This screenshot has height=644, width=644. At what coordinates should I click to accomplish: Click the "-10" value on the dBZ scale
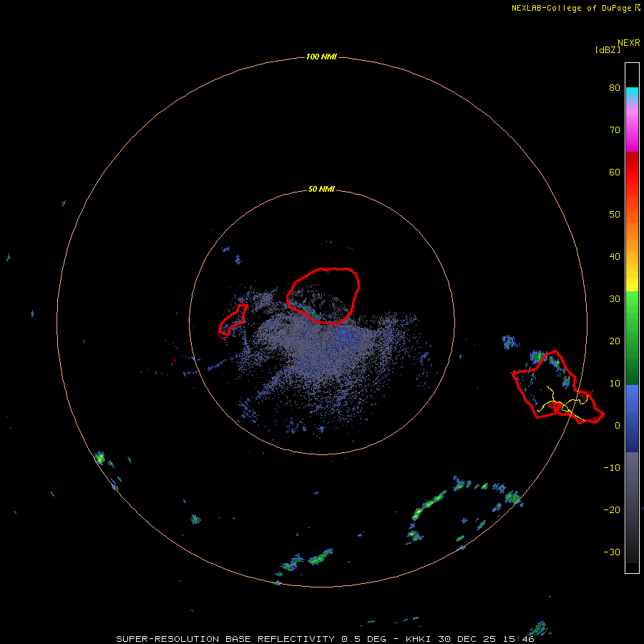click(x=612, y=468)
